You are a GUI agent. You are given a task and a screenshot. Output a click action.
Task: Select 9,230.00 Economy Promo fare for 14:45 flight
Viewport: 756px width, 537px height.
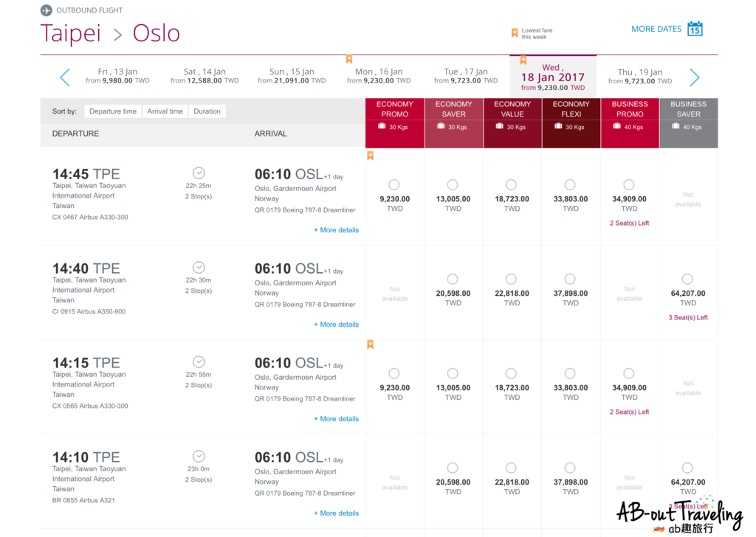(394, 184)
